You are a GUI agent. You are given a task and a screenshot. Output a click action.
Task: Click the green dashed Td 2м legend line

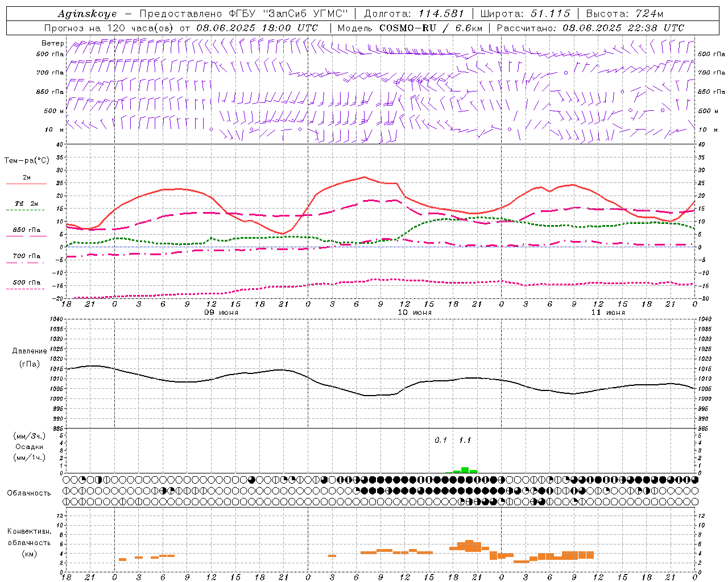pos(25,210)
